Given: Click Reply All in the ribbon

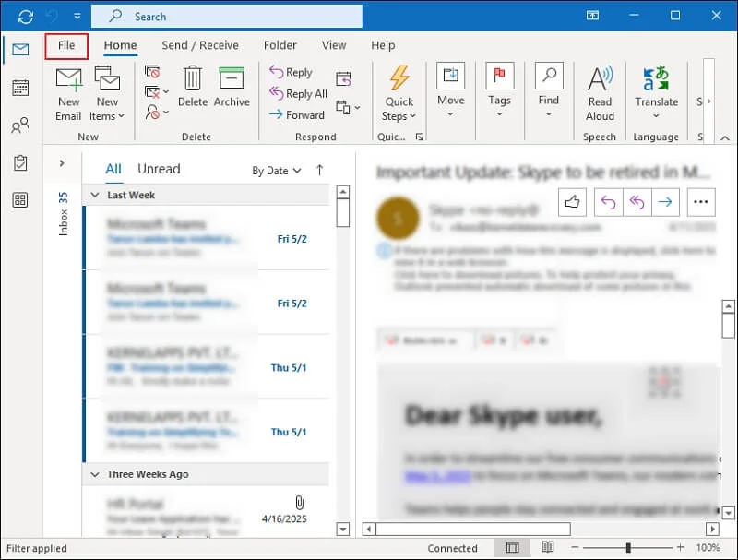Looking at the screenshot, I should click(x=298, y=94).
